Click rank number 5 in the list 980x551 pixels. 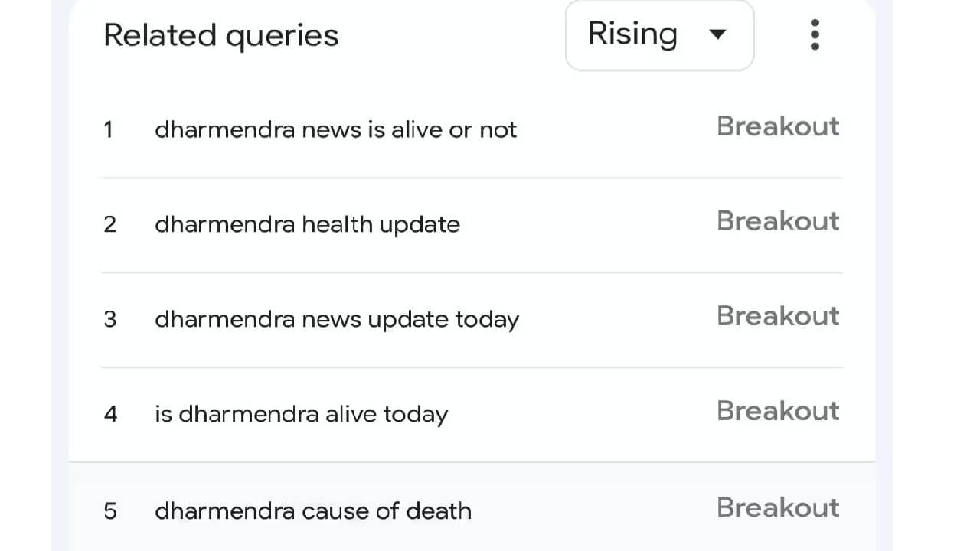[x=110, y=510]
